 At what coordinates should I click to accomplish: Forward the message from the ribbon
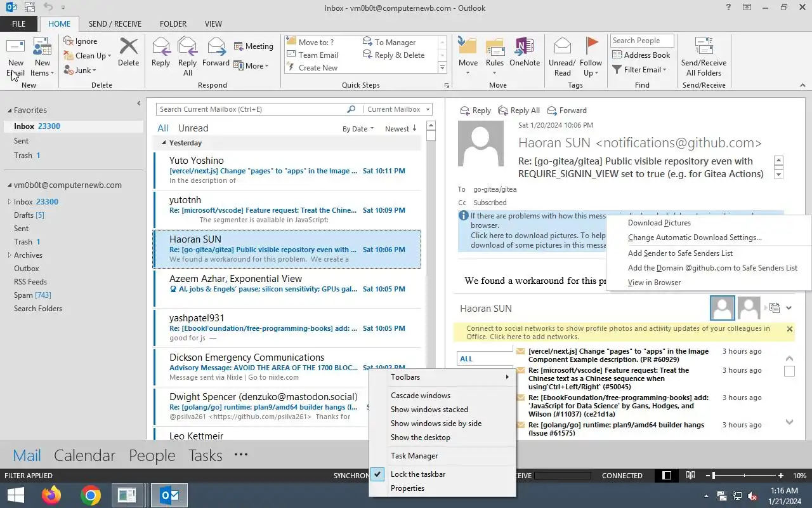pyautogui.click(x=216, y=52)
